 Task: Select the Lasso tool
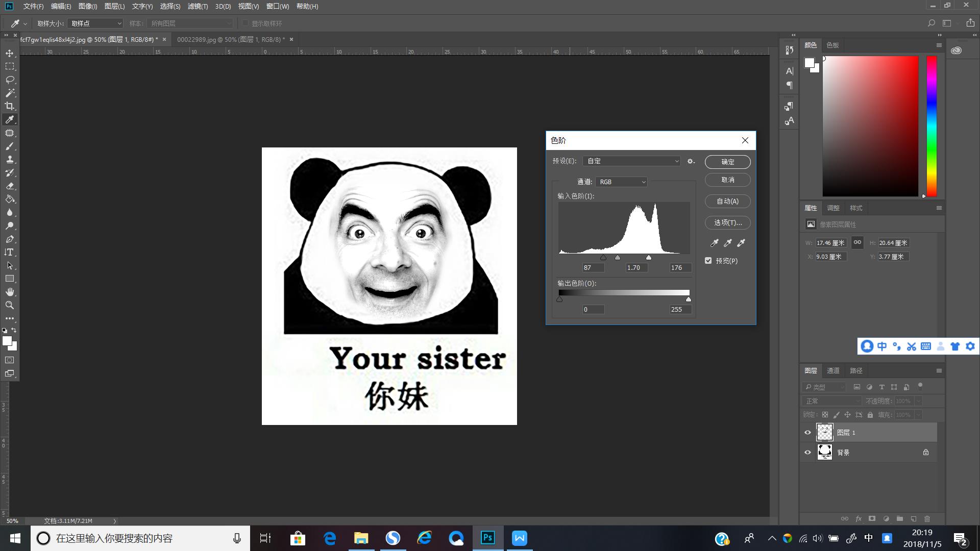10,80
